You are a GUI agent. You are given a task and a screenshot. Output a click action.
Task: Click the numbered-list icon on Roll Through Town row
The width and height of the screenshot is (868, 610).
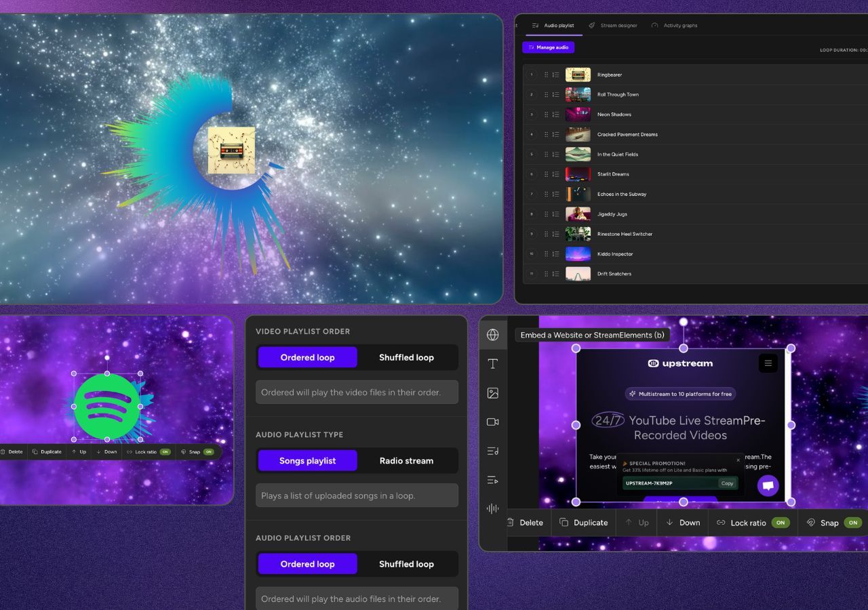(x=556, y=95)
